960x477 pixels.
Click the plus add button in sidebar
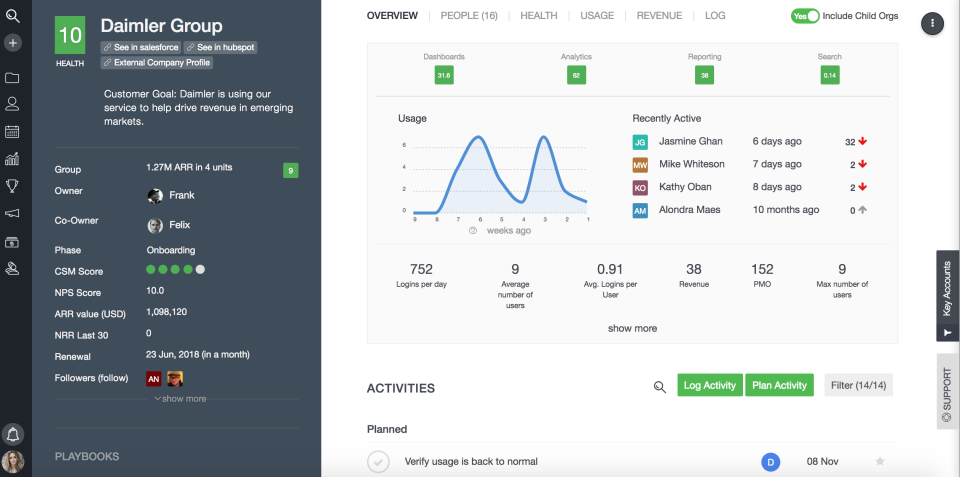pos(12,43)
